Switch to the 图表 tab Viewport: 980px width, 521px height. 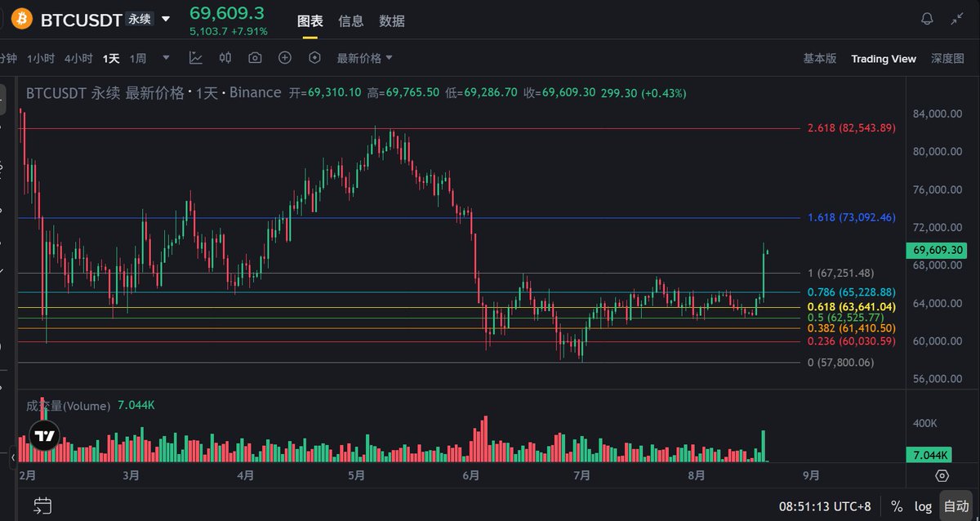[310, 21]
